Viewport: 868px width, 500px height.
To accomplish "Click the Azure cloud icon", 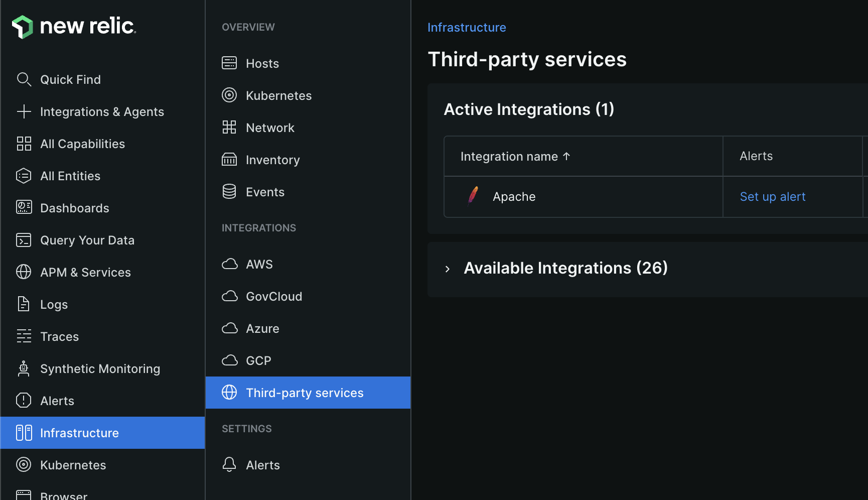I will click(229, 328).
